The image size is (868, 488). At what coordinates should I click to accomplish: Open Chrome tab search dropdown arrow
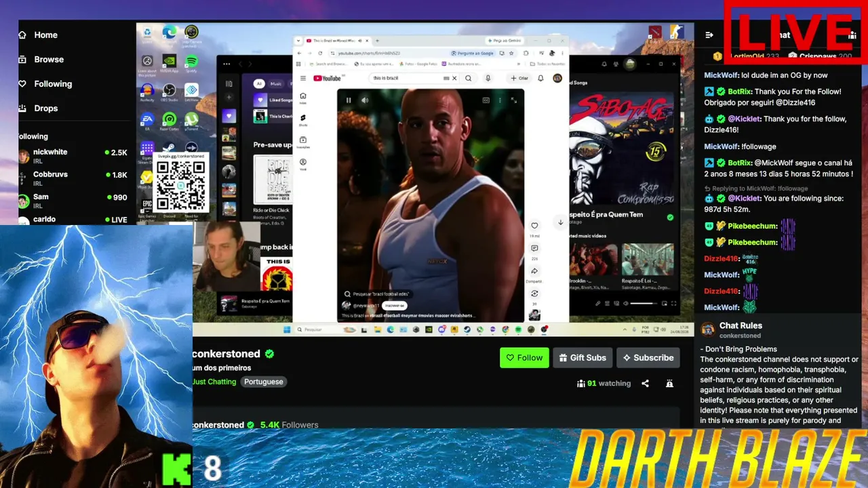299,41
